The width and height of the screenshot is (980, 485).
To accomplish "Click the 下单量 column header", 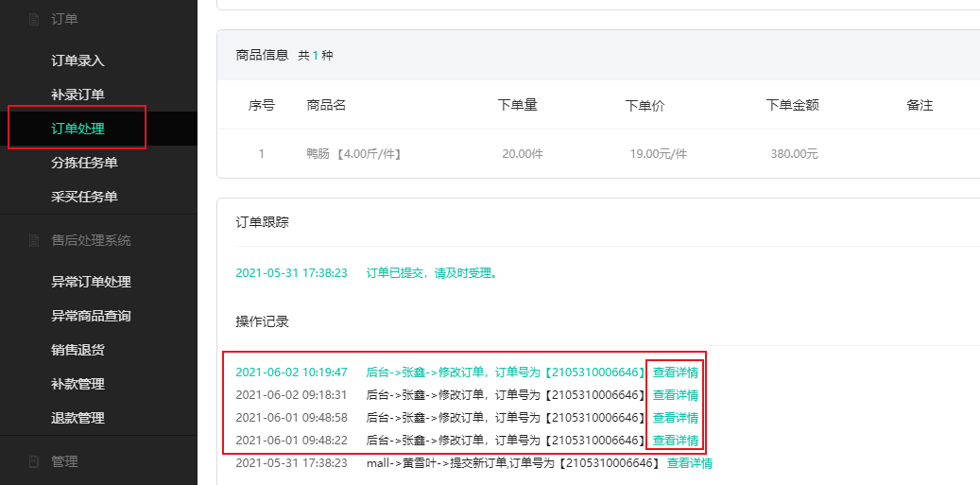I will point(518,105).
